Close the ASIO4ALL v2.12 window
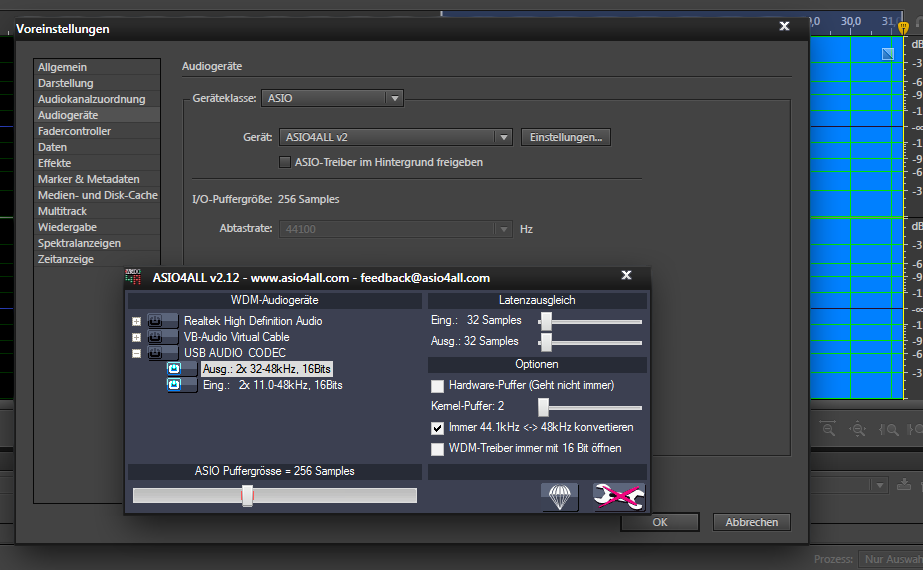This screenshot has height=570, width=923. (x=626, y=275)
